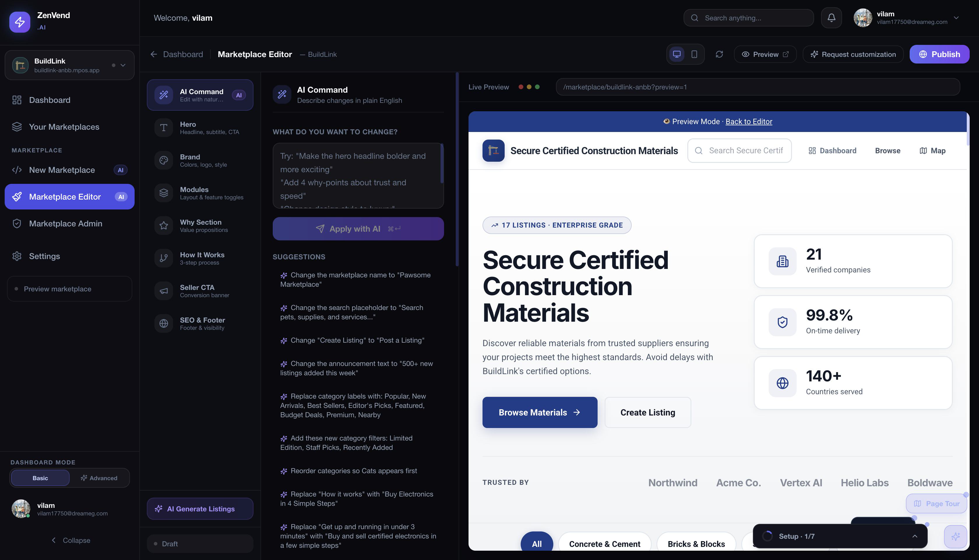Click the AI command prompt text area

tap(358, 176)
